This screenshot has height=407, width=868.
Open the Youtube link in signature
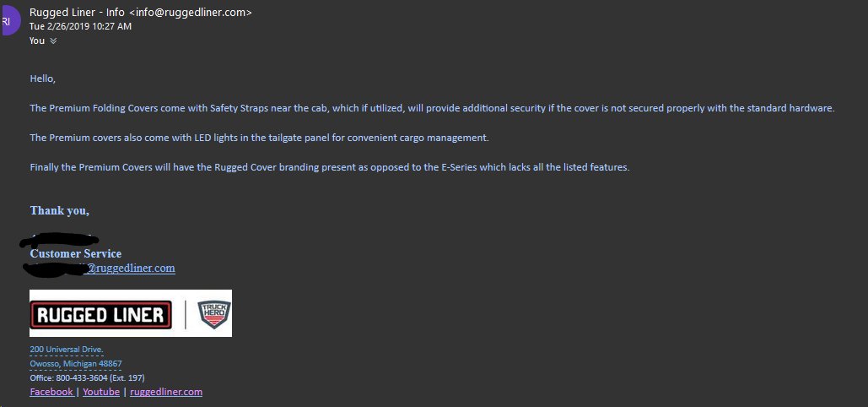pos(101,392)
